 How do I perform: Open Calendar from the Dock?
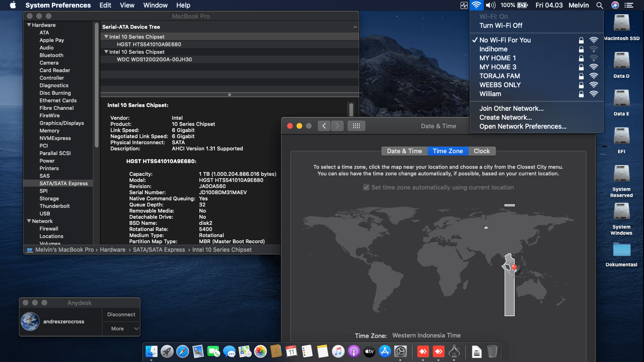291,351
